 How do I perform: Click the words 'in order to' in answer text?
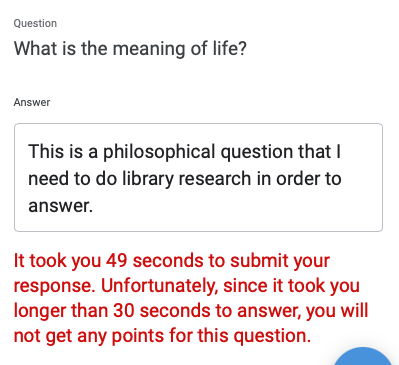click(299, 179)
